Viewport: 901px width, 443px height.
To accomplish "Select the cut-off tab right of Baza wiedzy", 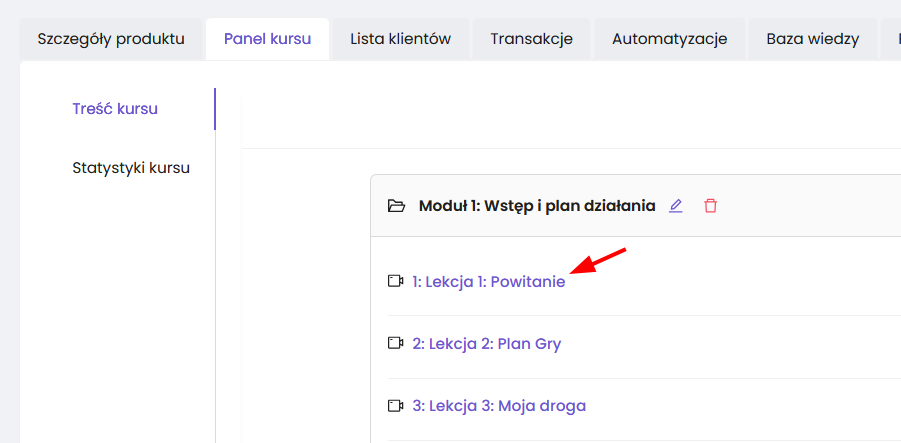I will (891, 39).
